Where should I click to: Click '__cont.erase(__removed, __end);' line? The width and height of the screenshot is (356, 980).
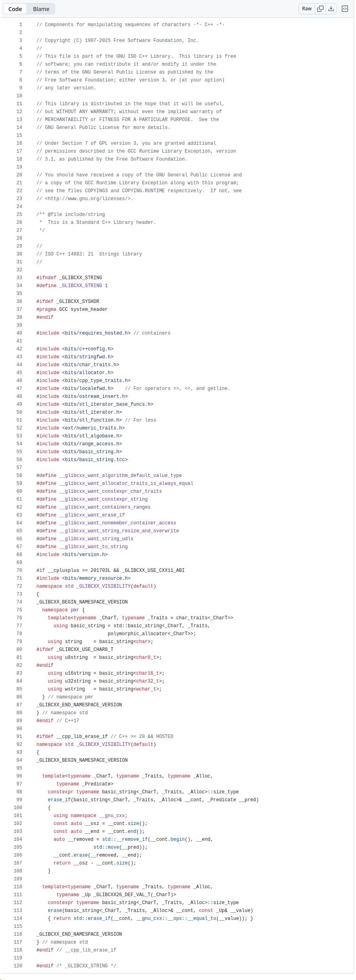point(97,855)
